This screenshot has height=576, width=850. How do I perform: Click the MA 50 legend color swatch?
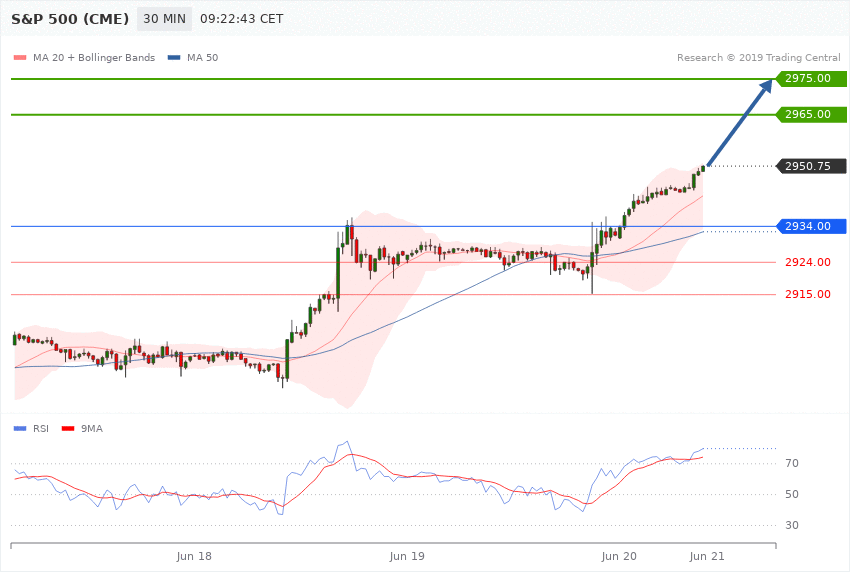[x=174, y=57]
